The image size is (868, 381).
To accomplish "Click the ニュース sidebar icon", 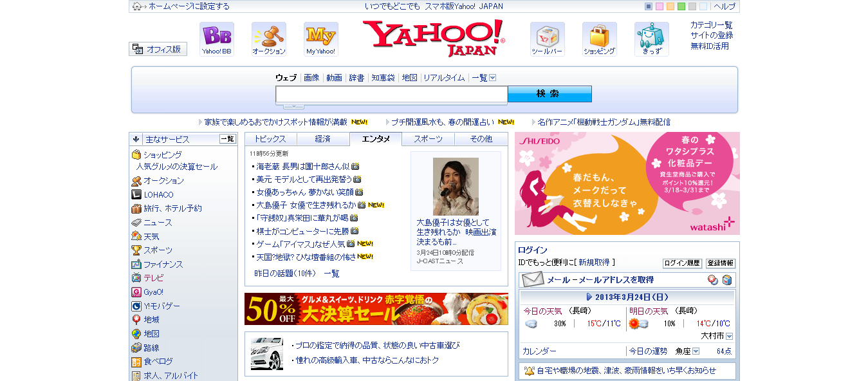I will pyautogui.click(x=136, y=223).
